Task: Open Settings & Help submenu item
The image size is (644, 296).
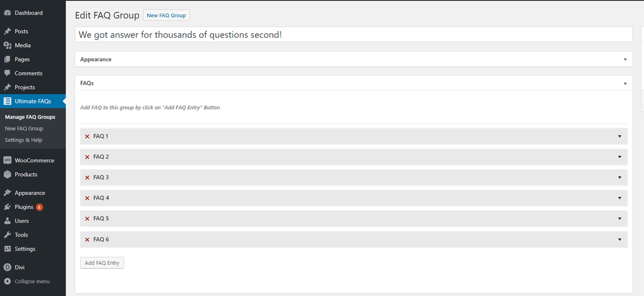Action: [23, 140]
